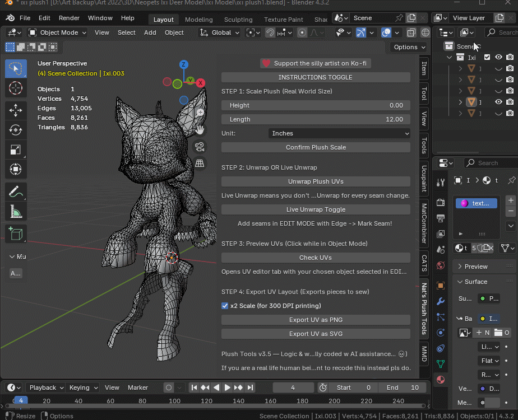Uncheck x2 Scale for 300 DPI printing
This screenshot has width=518, height=420.
[x=225, y=306]
